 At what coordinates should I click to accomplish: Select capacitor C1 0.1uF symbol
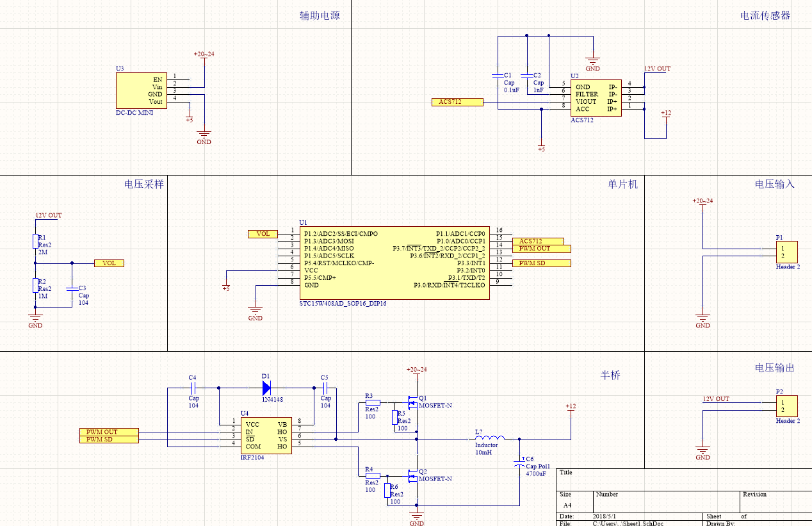[497, 76]
